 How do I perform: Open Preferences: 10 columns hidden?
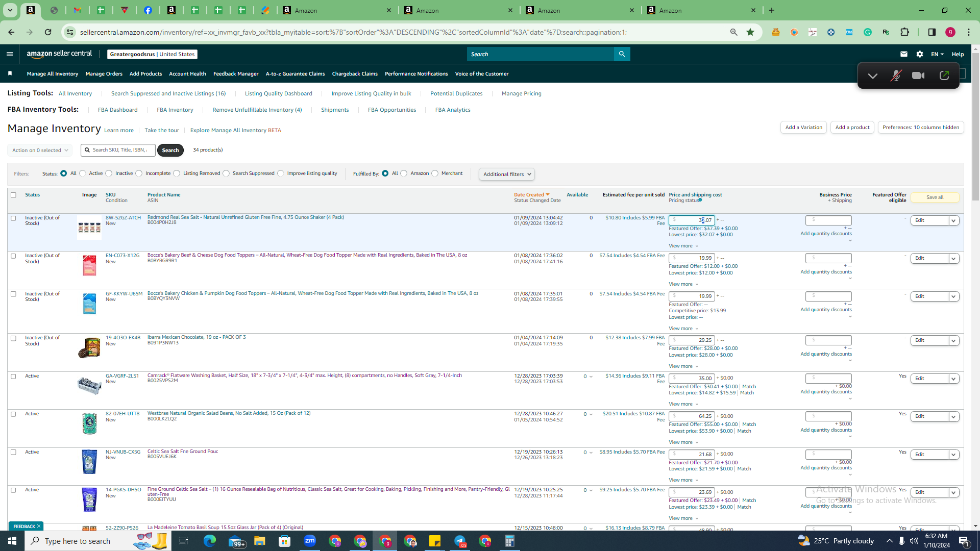click(x=921, y=128)
